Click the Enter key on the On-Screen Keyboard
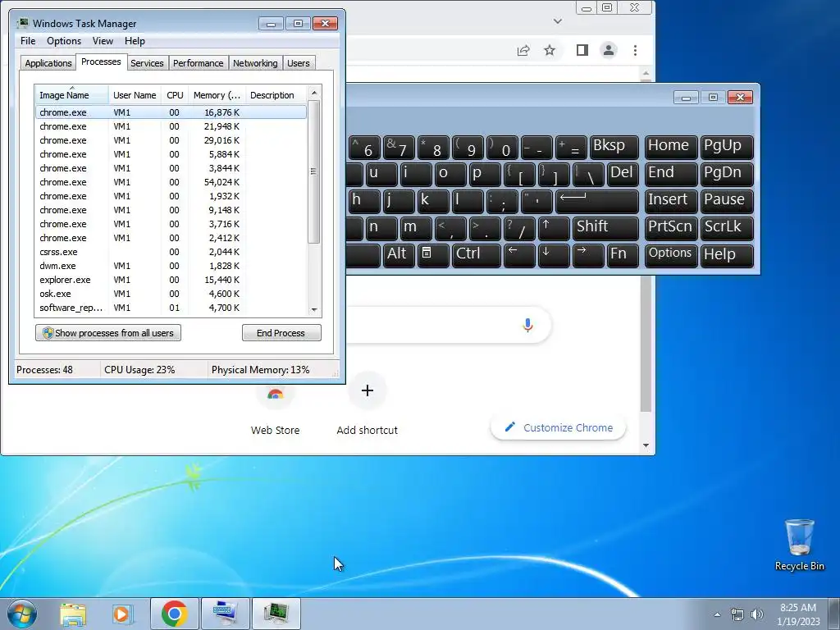 [x=597, y=202]
